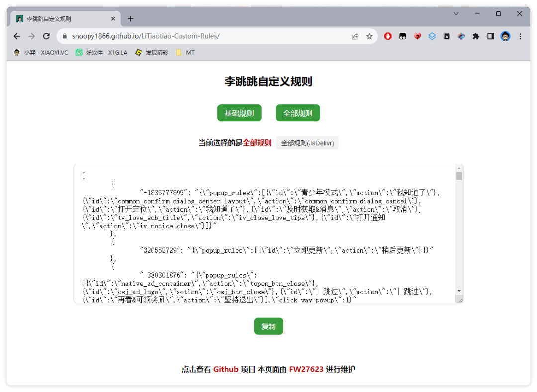
Task: Open the MT bookmarks folder
Action: (185, 52)
